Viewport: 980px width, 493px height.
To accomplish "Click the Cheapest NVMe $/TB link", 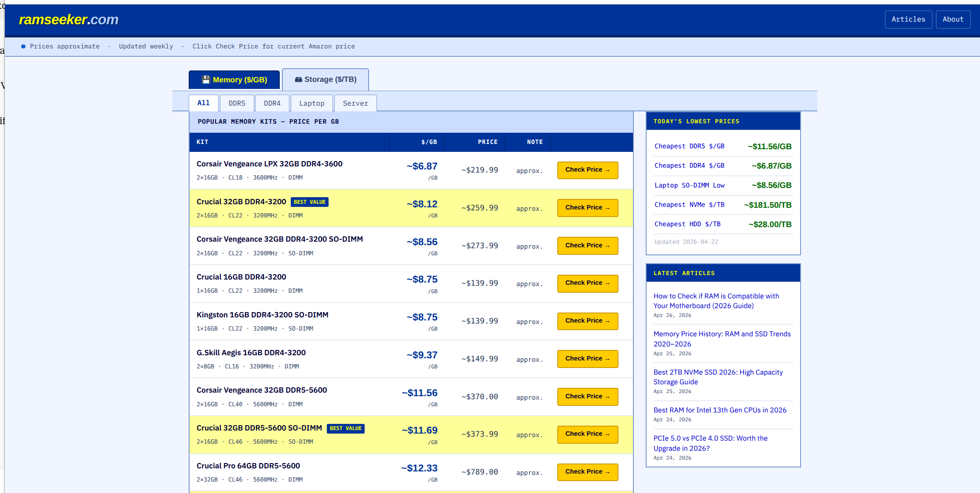I will pyautogui.click(x=689, y=205).
